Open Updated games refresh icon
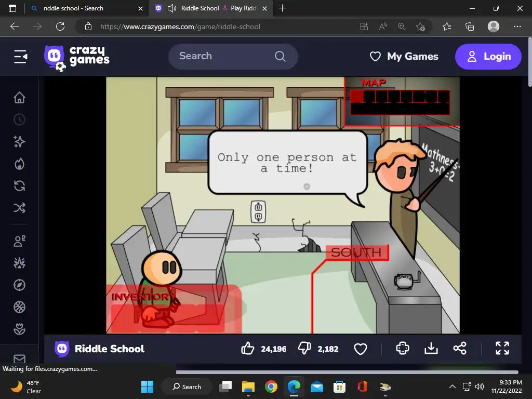532x399 pixels. tap(19, 186)
